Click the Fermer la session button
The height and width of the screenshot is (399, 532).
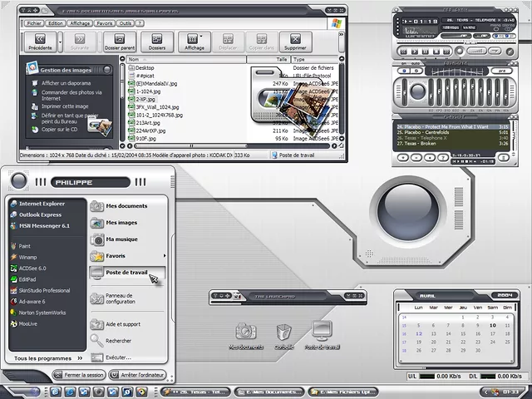pyautogui.click(x=79, y=375)
